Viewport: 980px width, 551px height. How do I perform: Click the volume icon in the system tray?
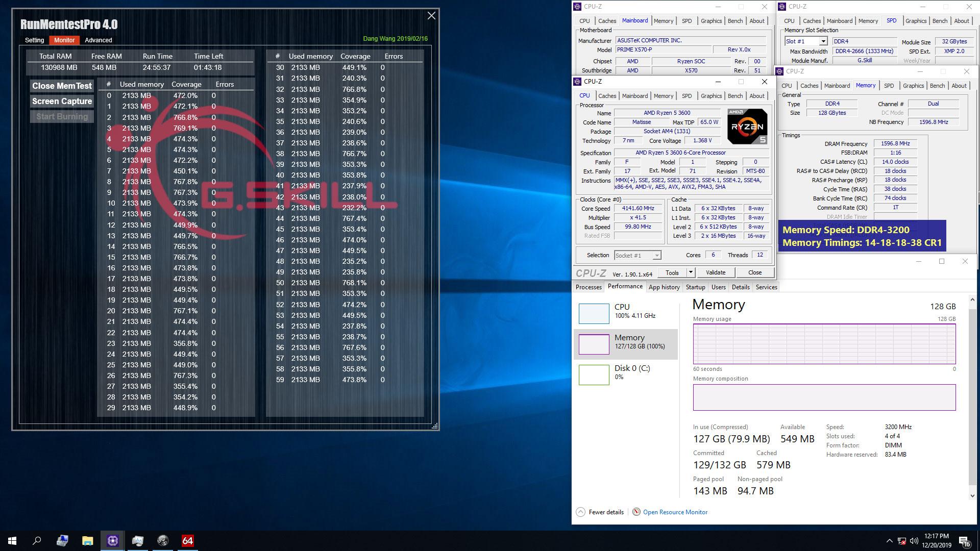pos(914,541)
